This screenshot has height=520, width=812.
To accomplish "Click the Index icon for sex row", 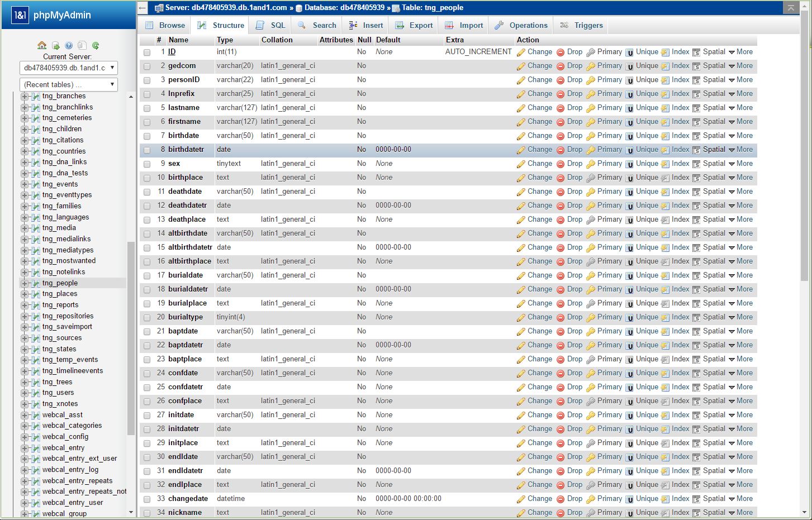I will coord(665,164).
